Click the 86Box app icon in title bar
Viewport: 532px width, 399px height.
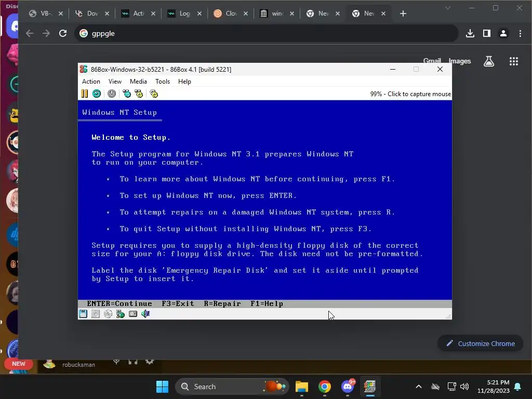click(84, 69)
